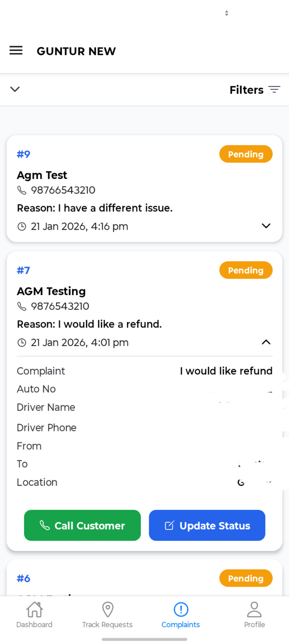Image resolution: width=289 pixels, height=644 pixels.
Task: Collapse complaint #7 details
Action: (266, 342)
